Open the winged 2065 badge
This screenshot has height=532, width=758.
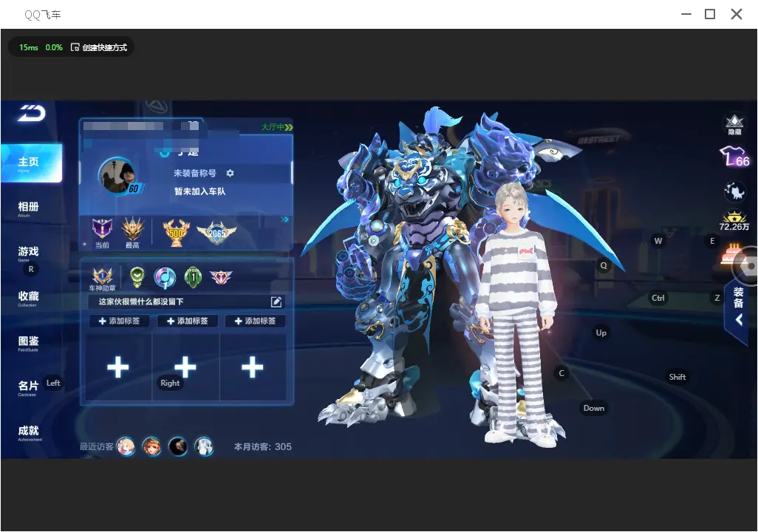click(x=216, y=233)
